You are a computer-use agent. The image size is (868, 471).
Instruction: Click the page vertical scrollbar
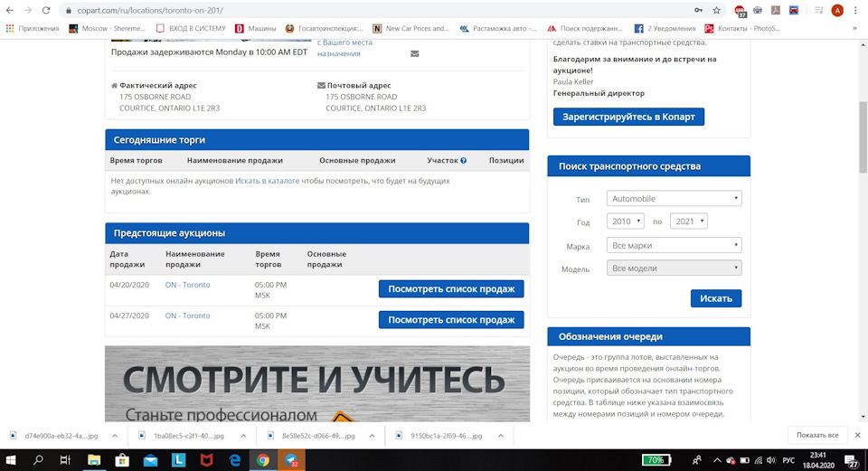point(863,137)
